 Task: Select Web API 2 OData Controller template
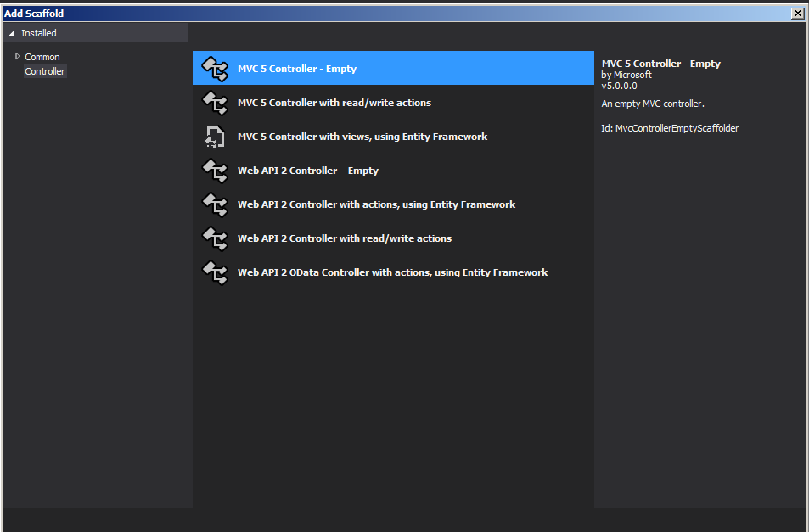[392, 272]
